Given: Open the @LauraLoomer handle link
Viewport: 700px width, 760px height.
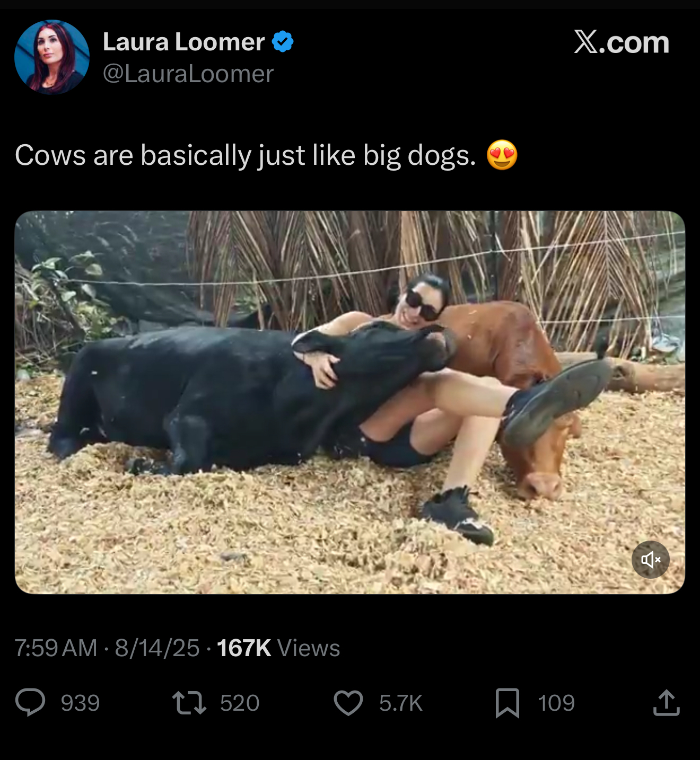Looking at the screenshot, I should coord(188,74).
